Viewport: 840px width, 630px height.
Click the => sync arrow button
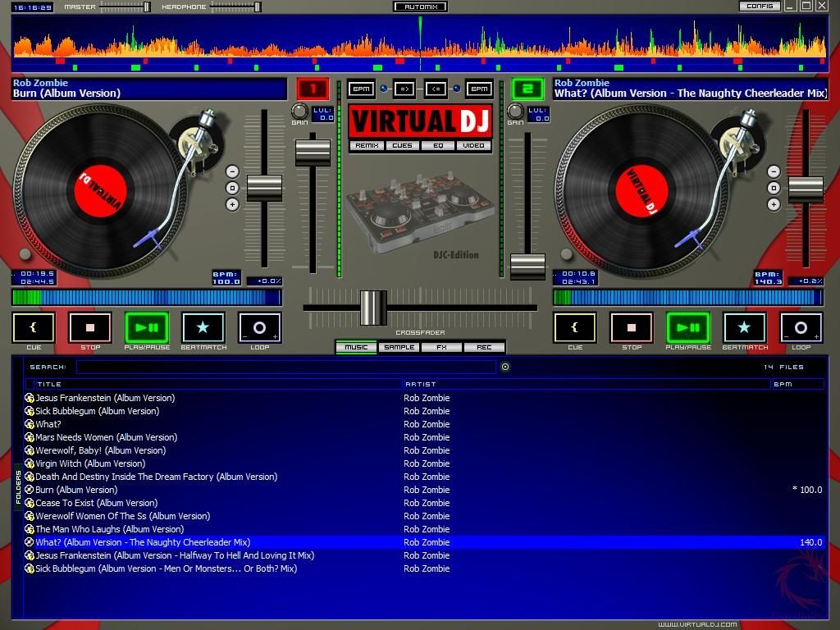click(x=404, y=89)
